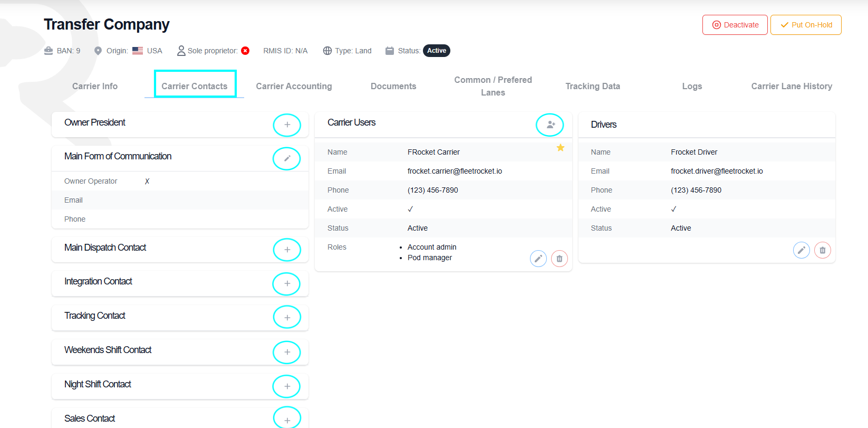Delete the FRocket Carrier user
This screenshot has height=428, width=868.
[x=560, y=259]
